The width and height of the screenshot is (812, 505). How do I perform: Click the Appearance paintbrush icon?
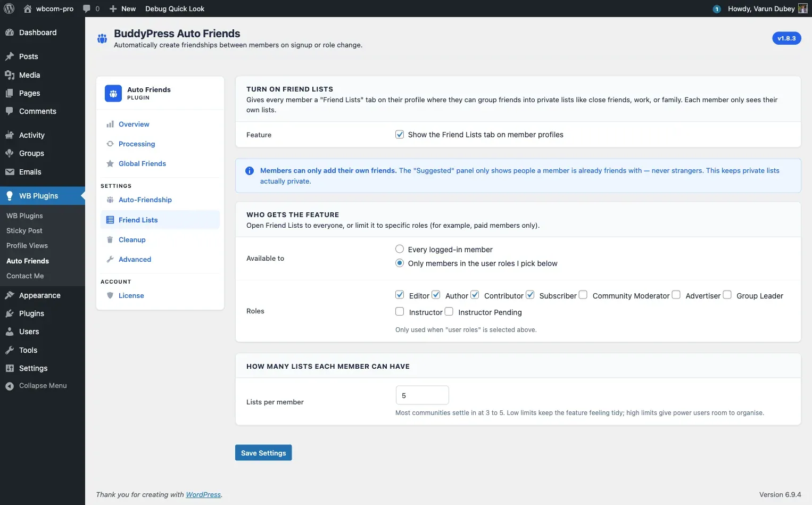(10, 295)
